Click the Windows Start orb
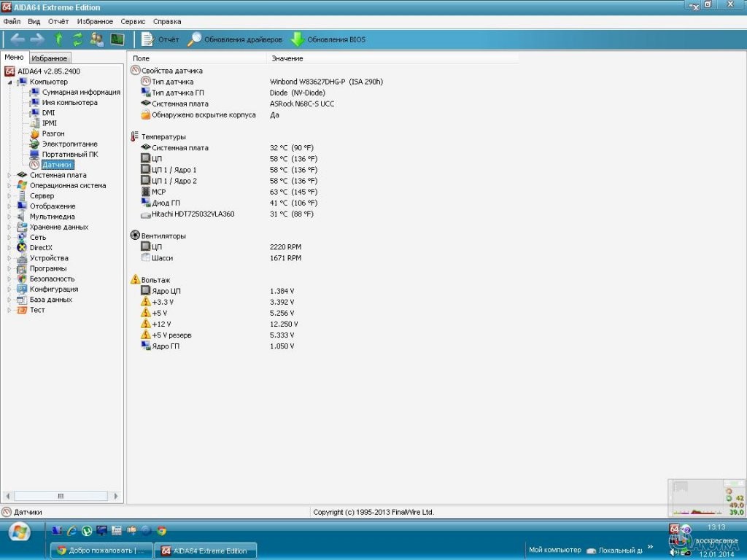This screenshot has height=560, width=747. 20,532
